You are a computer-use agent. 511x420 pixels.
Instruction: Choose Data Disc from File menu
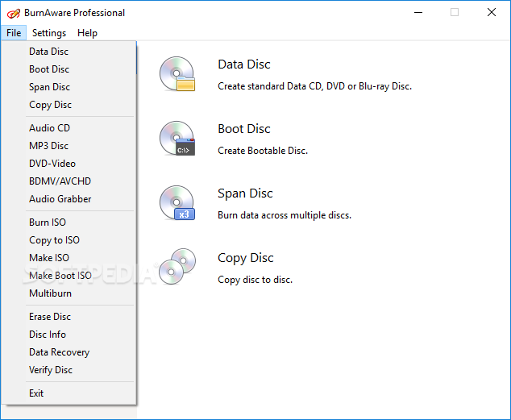point(69,52)
